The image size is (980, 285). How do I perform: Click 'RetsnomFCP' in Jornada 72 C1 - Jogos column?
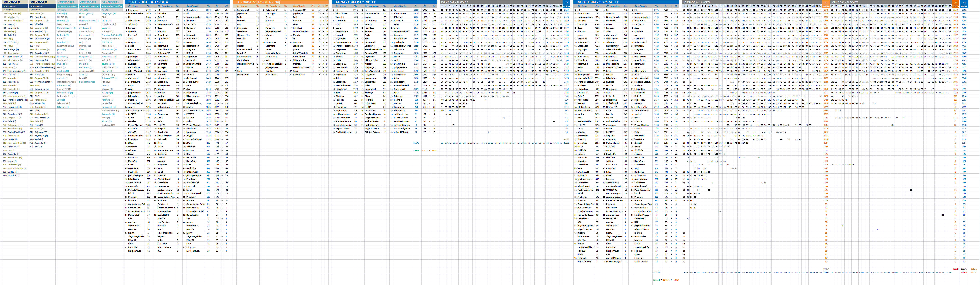(246, 10)
